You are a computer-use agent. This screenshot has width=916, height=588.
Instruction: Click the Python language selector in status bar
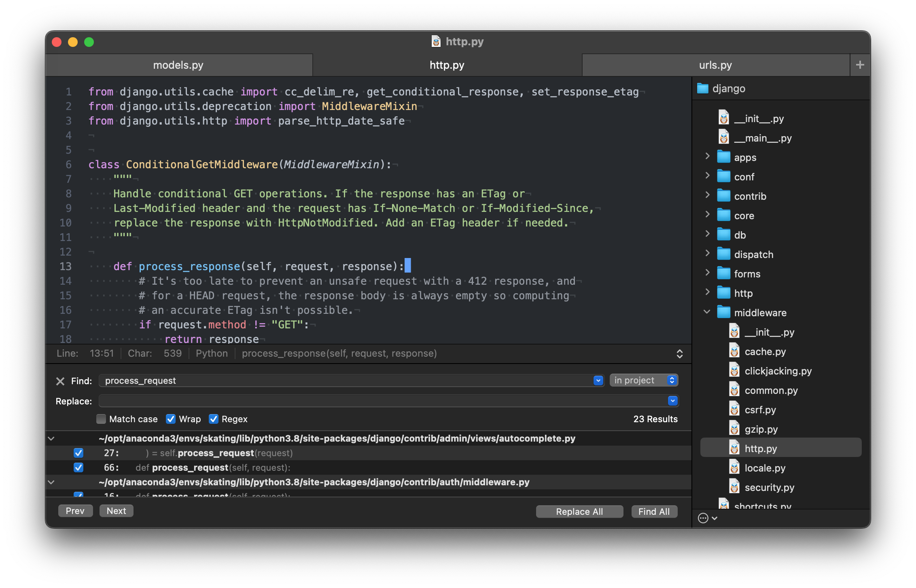212,353
